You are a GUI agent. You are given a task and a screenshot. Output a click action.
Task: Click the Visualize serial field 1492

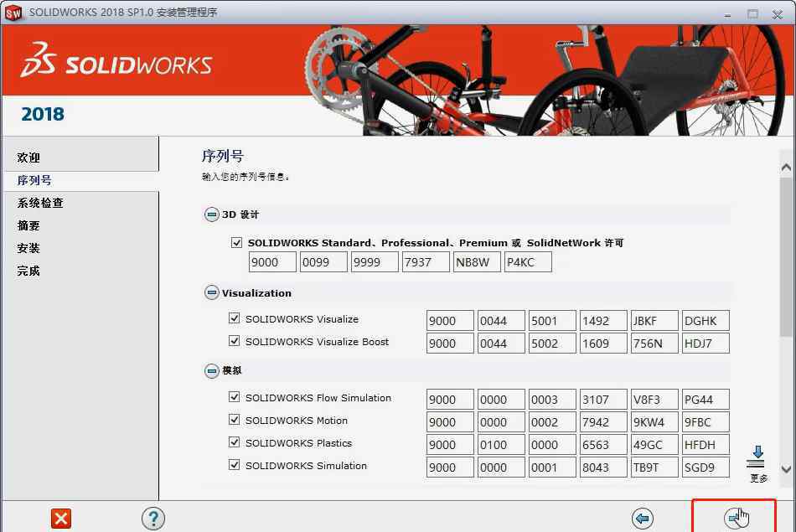(603, 321)
